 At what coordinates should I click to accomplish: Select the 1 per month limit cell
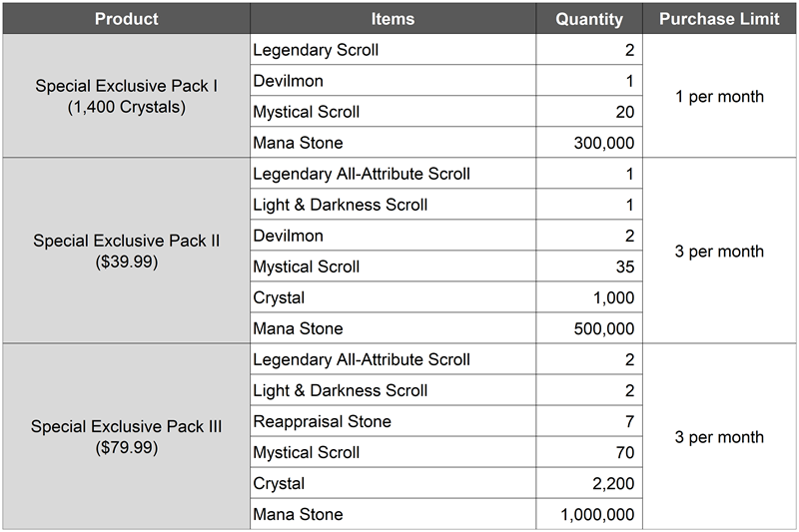point(719,96)
